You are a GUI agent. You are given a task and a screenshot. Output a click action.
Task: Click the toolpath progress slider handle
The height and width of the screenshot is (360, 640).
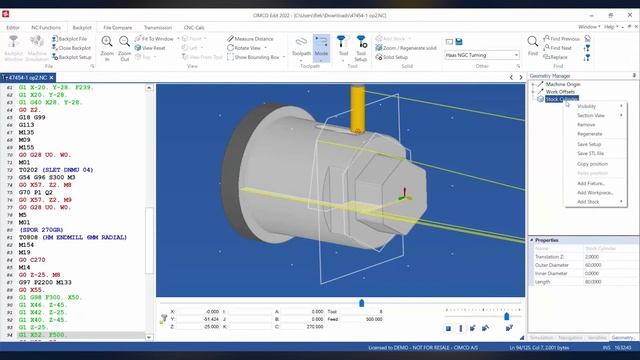(x=361, y=303)
